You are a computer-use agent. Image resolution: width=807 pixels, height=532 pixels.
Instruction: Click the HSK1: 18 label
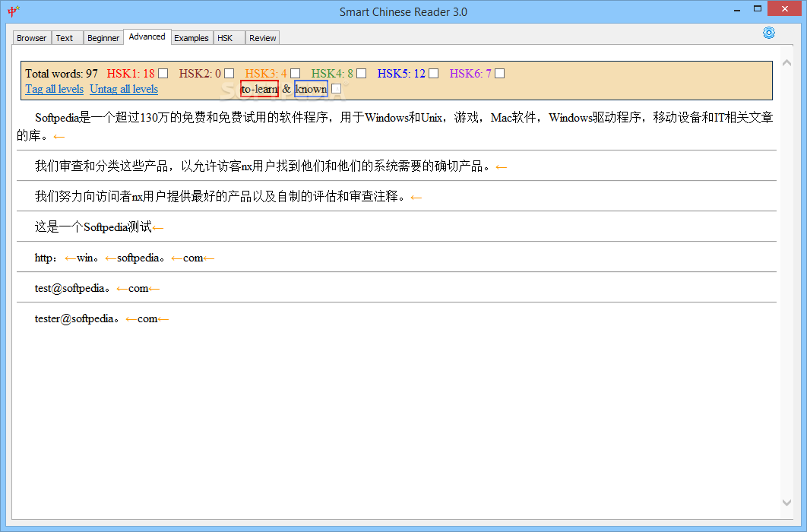click(131, 74)
